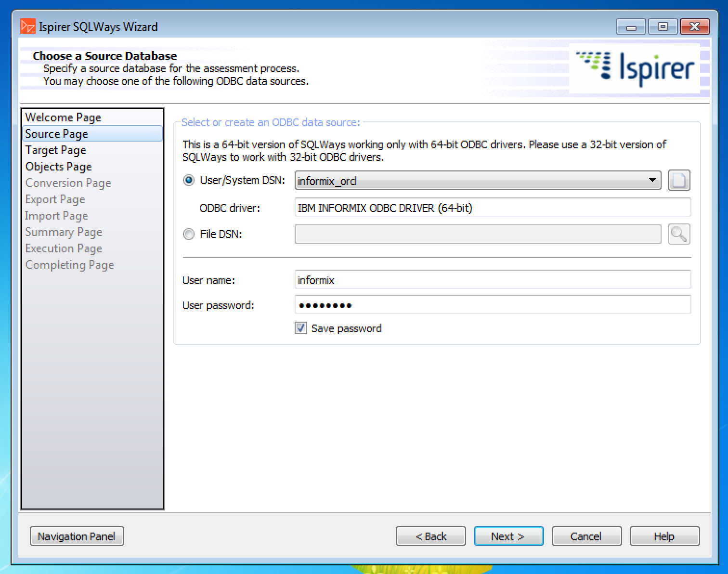Screen dimensions: 728x574
Task: Open Target Page in navigation list
Action: 92,150
